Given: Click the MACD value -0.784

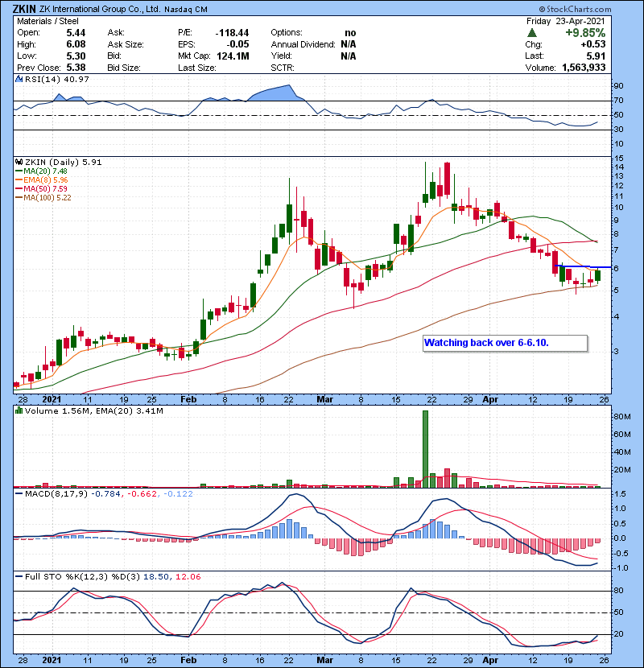Looking at the screenshot, I should click(x=106, y=494).
